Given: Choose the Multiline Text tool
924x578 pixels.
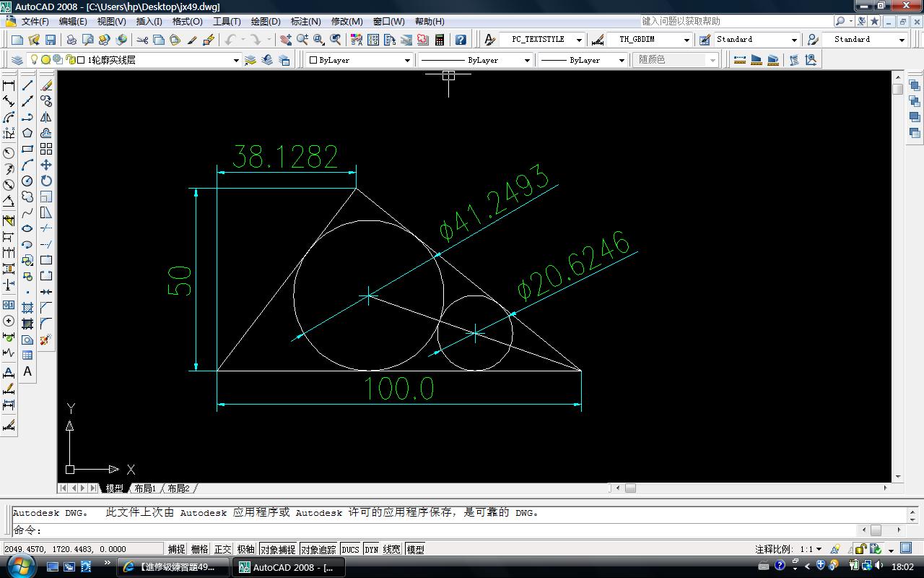Looking at the screenshot, I should tap(27, 371).
